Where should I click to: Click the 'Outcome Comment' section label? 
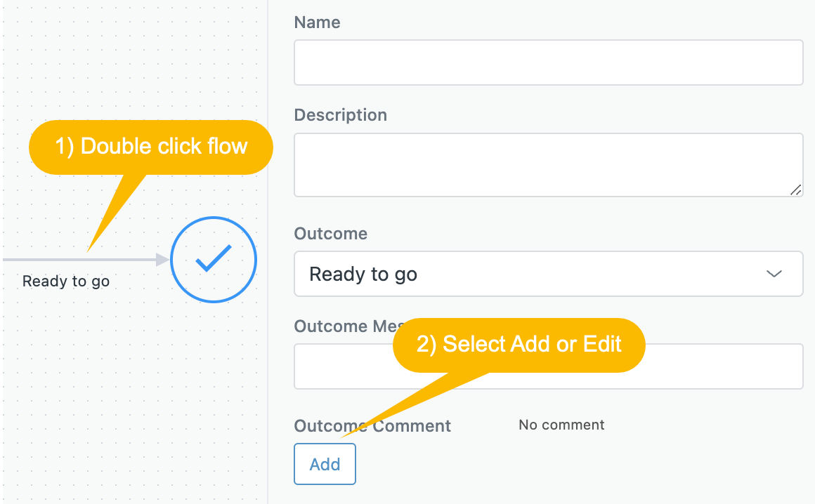372,425
